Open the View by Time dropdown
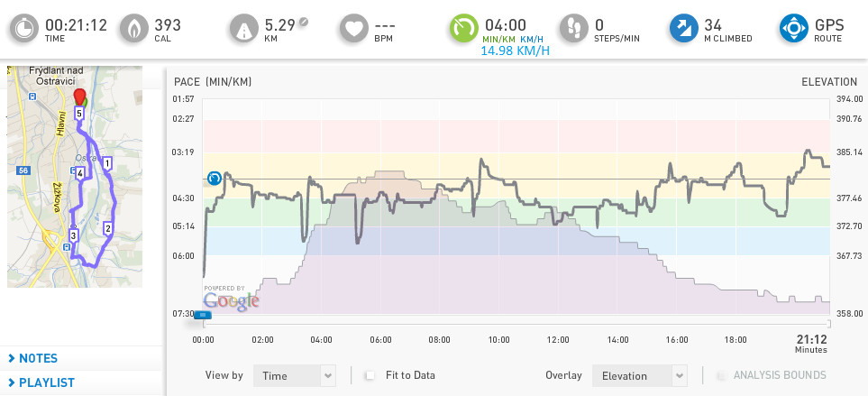Screen dimensions: 868x396 point(295,375)
